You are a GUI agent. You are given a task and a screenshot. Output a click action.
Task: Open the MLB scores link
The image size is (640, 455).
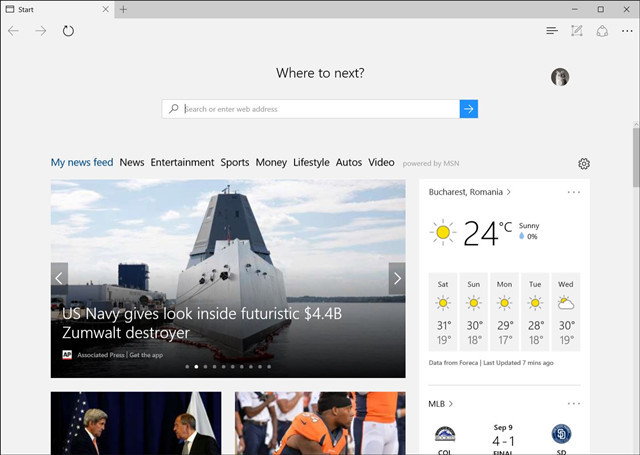coord(437,404)
